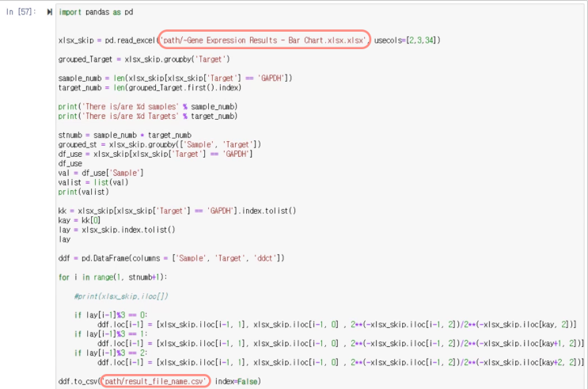Click the pd.DataFrame columns definition line
588x389 pixels.
point(172,258)
